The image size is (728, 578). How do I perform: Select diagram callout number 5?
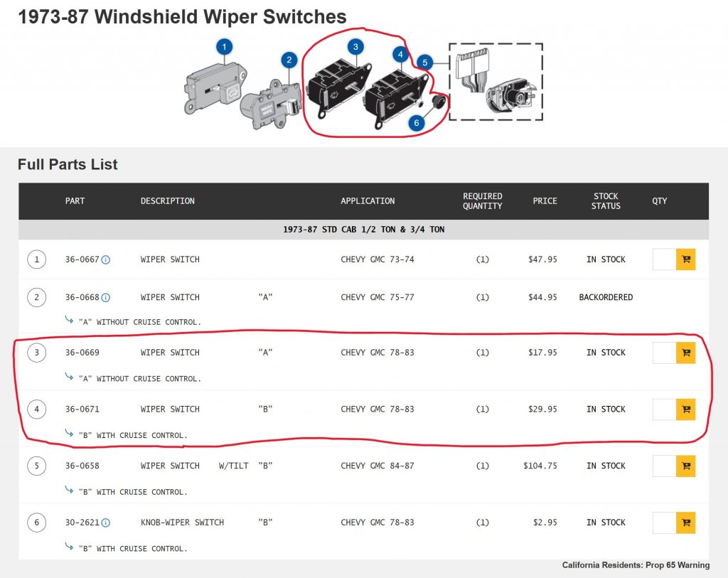click(425, 63)
